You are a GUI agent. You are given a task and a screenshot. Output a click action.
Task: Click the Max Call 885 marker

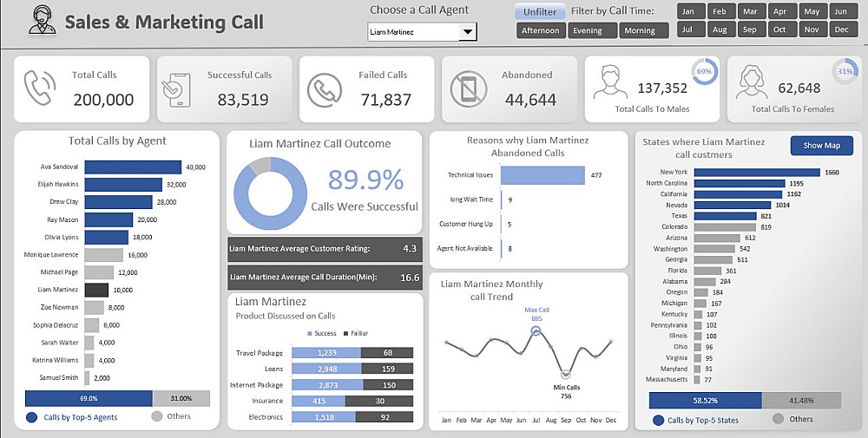(x=536, y=330)
